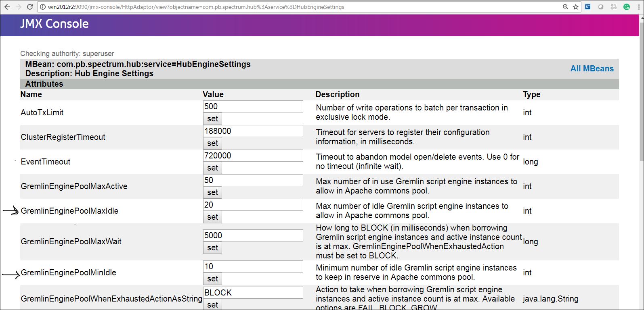Click the GremlinEnginePoolMinIdle value box
The height and width of the screenshot is (310, 644).
coord(253,266)
